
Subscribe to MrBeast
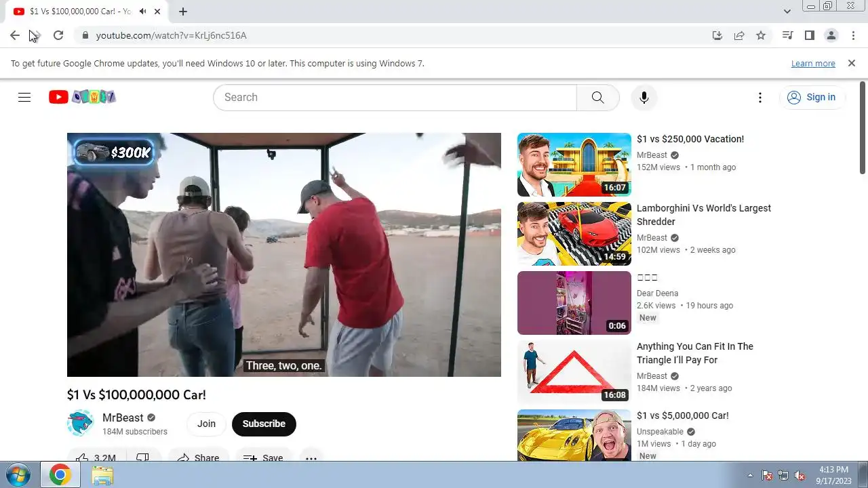264,424
